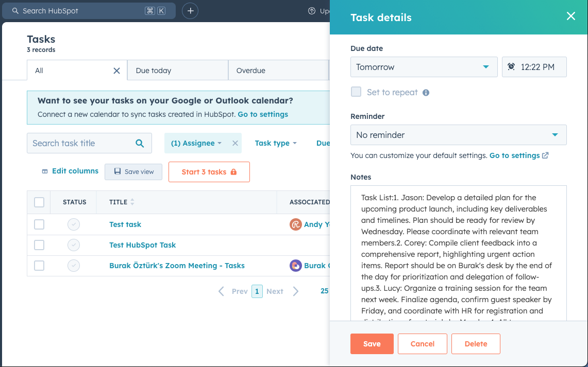
Task: Go to next page using right chevron
Action: [295, 291]
